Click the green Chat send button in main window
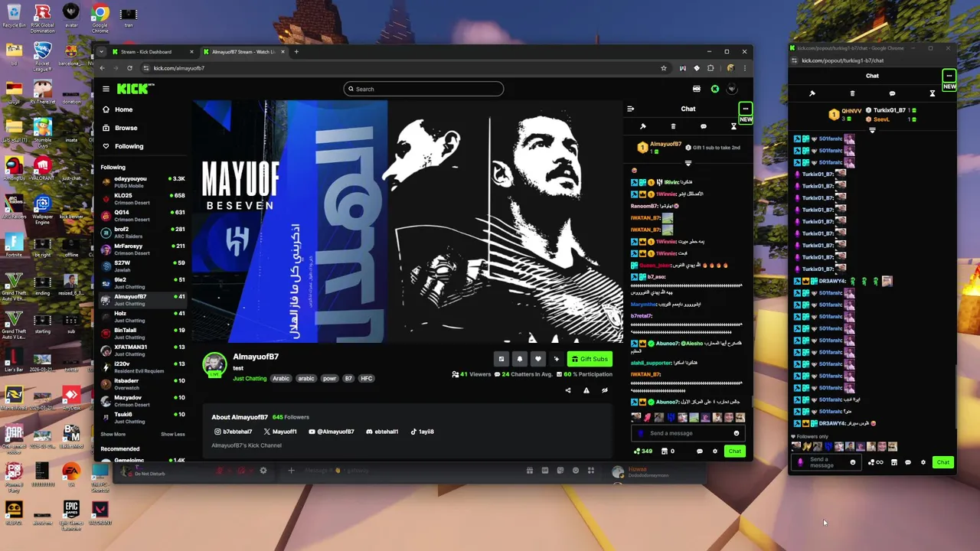The image size is (980, 551). 734,452
